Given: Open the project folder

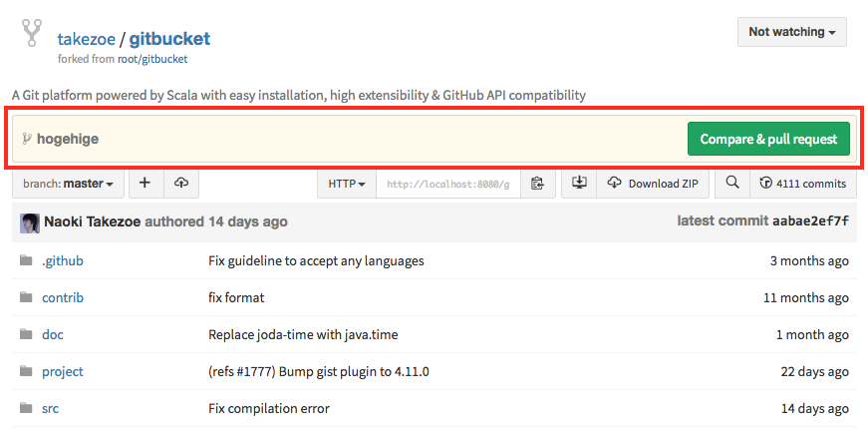Looking at the screenshot, I should 63,371.
